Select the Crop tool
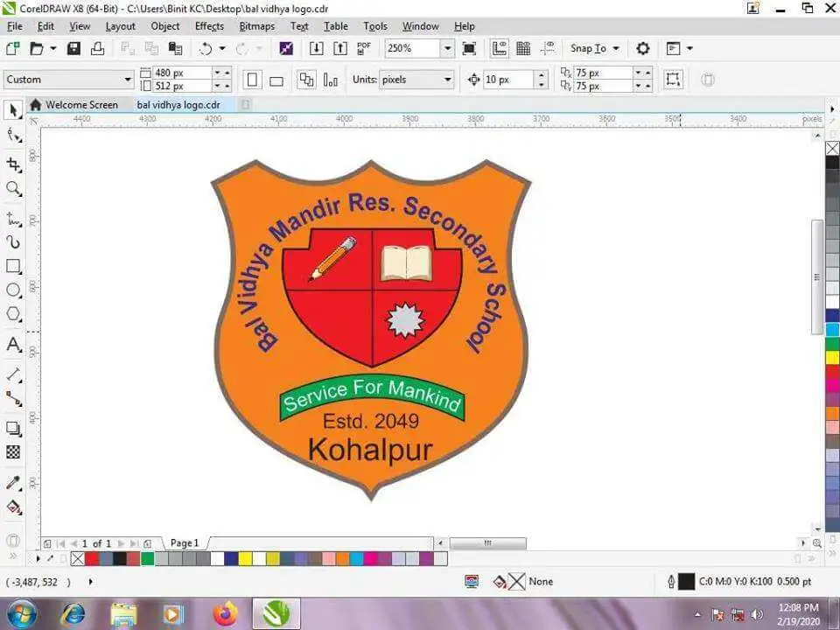The width and height of the screenshot is (840, 630). point(13,164)
